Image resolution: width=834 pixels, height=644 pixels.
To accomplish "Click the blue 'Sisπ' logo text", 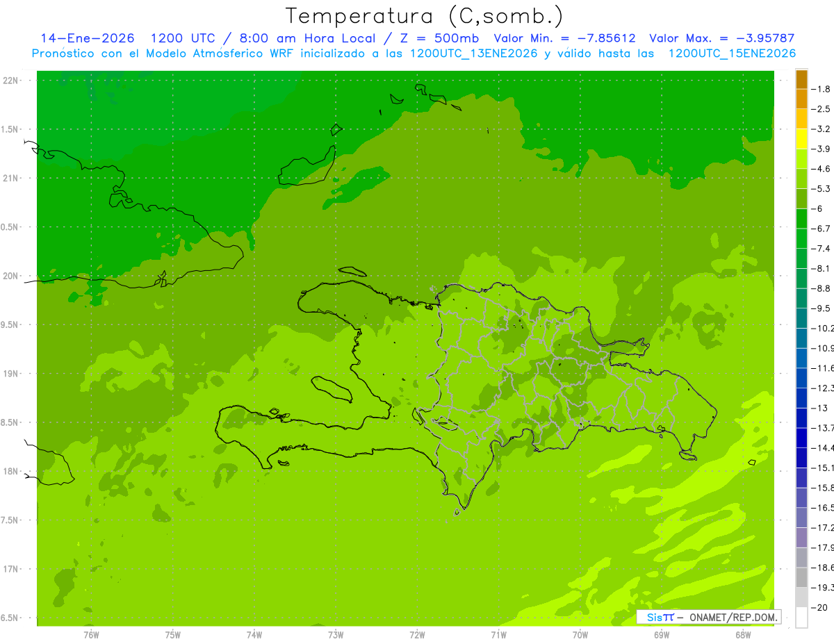I will 660,617.
